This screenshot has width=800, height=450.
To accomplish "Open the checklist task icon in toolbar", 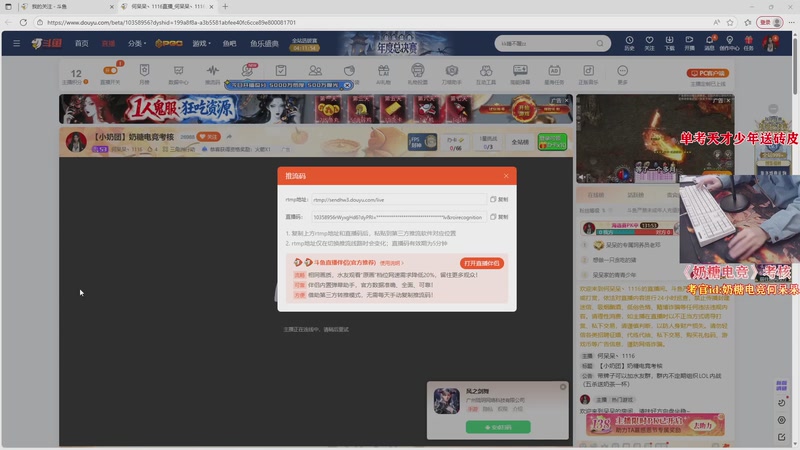I will pyautogui.click(x=281, y=70).
